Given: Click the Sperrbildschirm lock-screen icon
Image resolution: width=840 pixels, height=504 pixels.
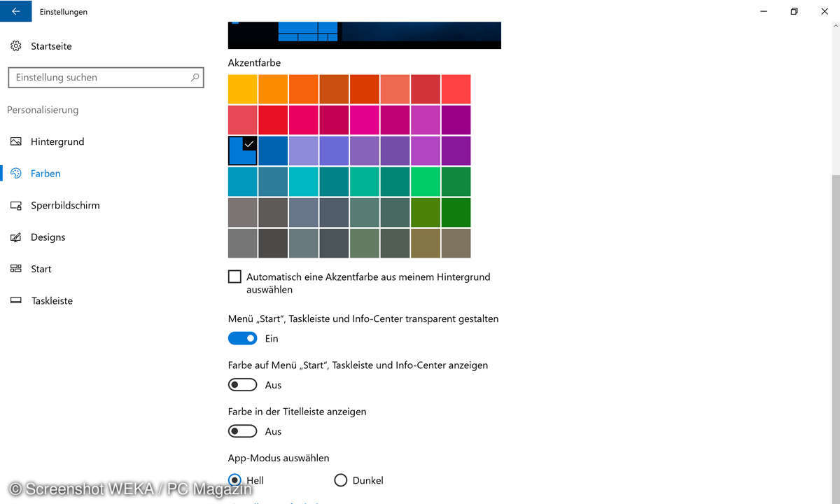Looking at the screenshot, I should 15,205.
